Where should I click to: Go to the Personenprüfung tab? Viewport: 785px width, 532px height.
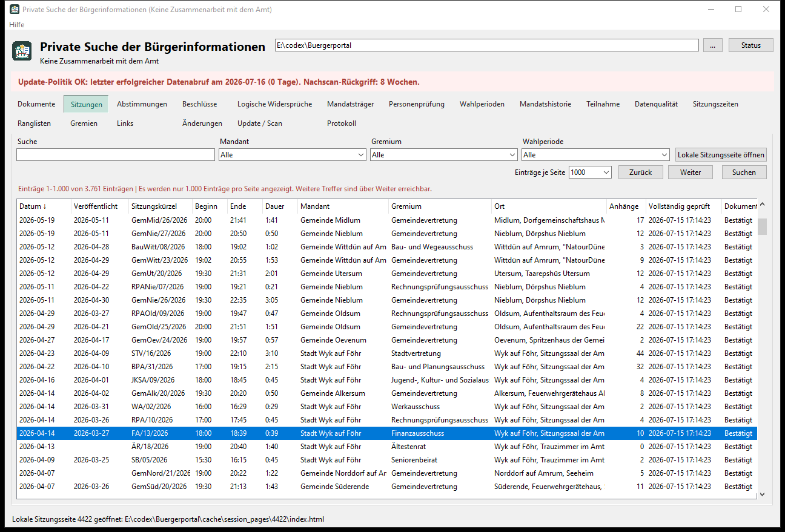pyautogui.click(x=417, y=104)
